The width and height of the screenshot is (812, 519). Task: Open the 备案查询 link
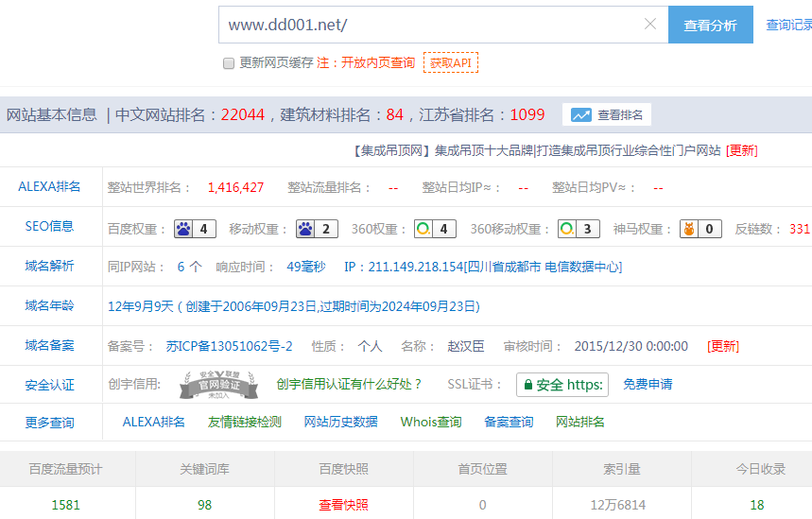[x=509, y=422]
